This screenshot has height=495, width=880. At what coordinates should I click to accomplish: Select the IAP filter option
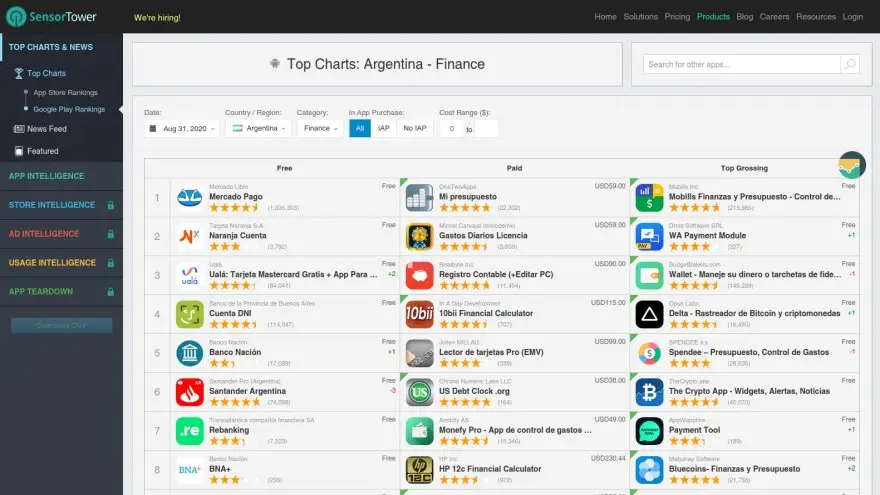383,129
